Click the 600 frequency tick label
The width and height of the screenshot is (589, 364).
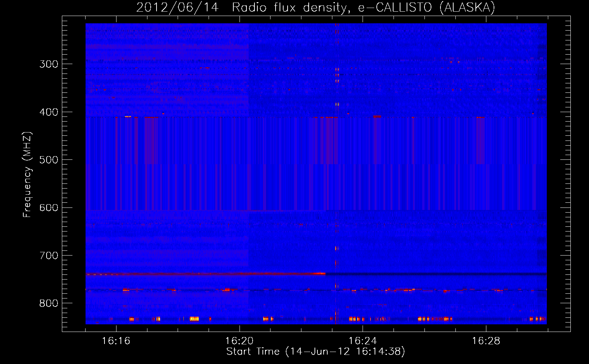(x=49, y=208)
